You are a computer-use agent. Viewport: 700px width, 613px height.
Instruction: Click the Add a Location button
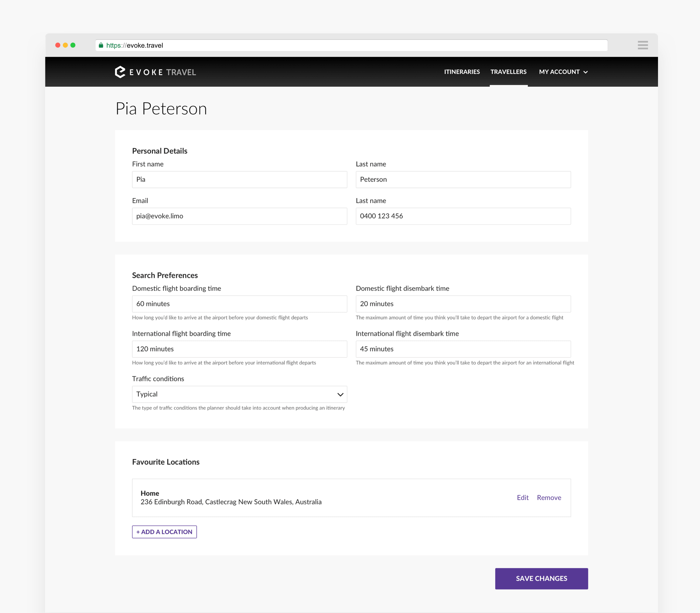164,532
